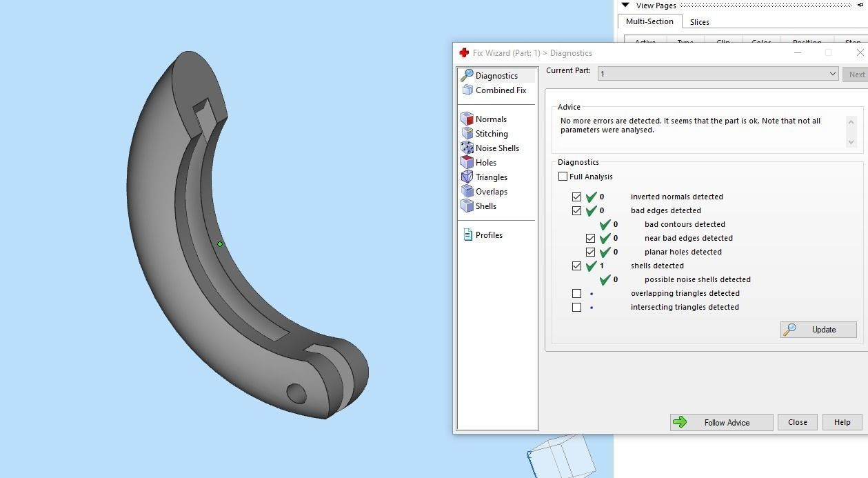
Task: Open the Diagnostics page icon
Action: [x=467, y=75]
